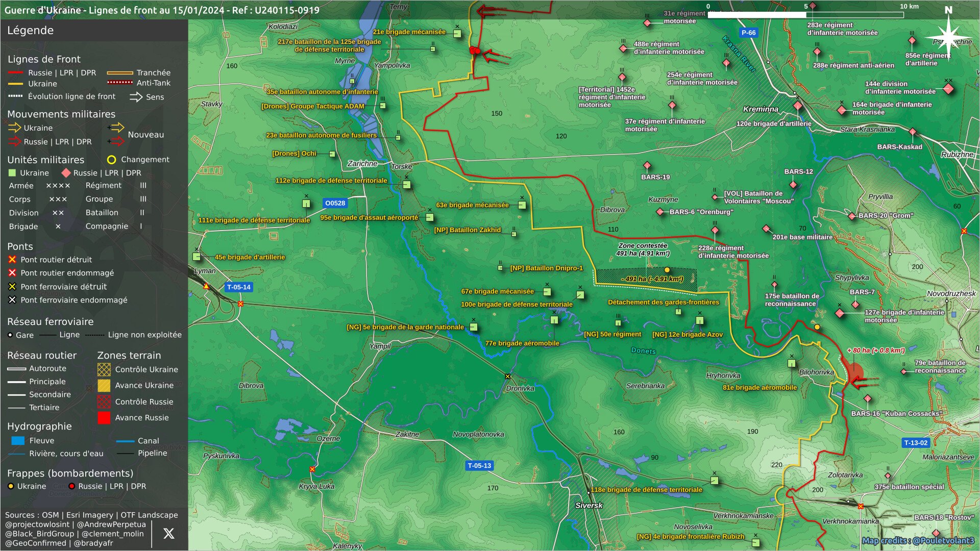980x551 pixels.
Task: Click the blue Fleuve legend swatch
Action: click(x=18, y=441)
